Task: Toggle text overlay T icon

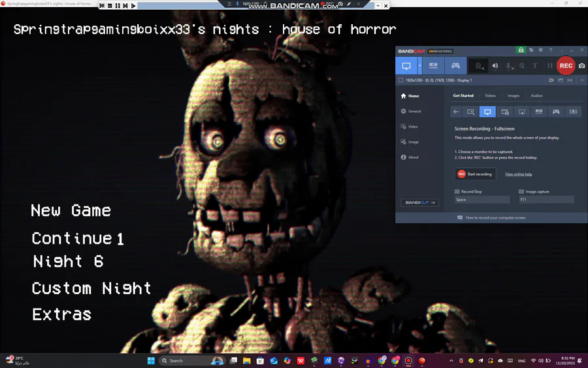Action: click(535, 65)
